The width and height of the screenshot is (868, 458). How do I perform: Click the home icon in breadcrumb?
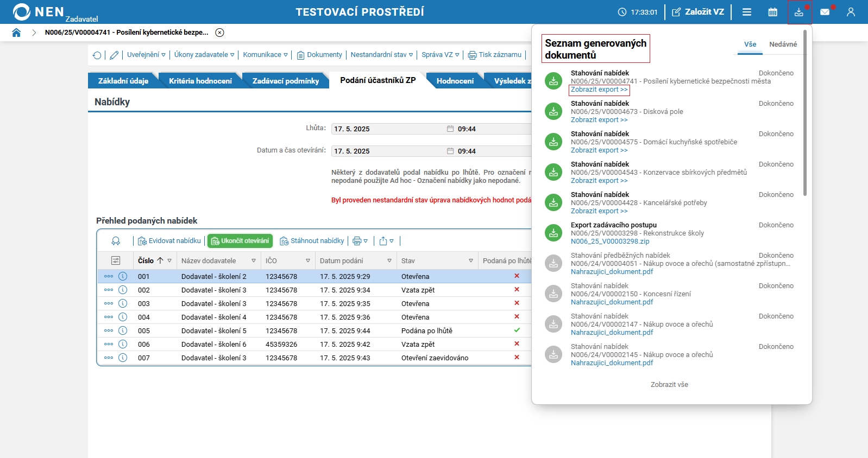[x=16, y=33]
